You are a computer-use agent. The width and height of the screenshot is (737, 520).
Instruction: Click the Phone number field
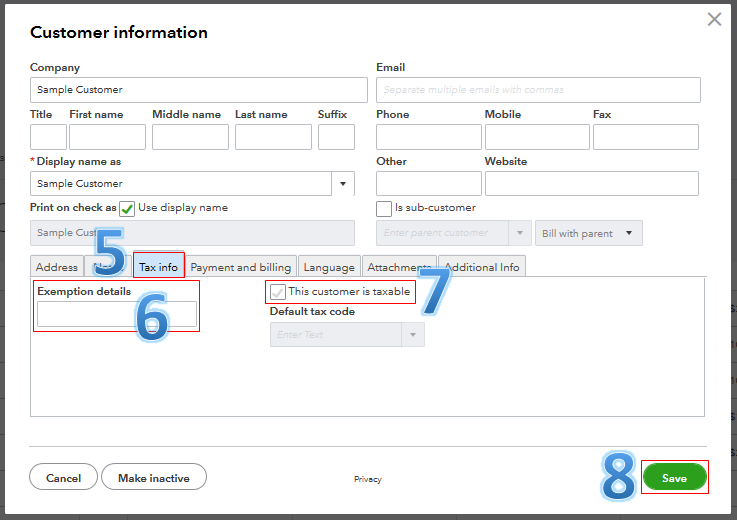(429, 137)
